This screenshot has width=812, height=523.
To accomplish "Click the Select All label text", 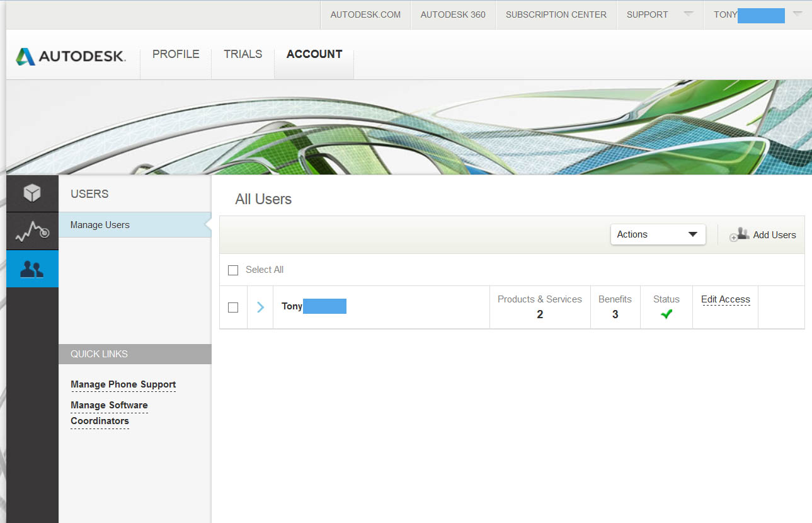I will tap(265, 270).
